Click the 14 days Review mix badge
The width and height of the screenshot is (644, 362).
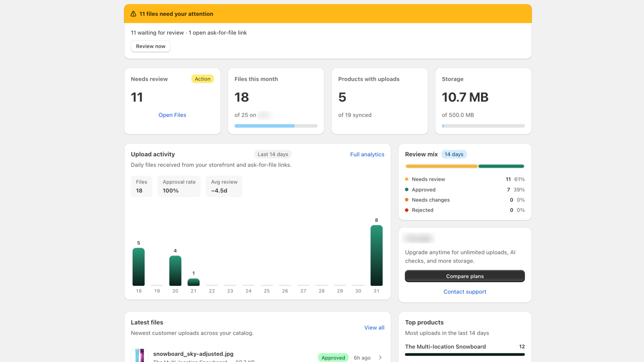pyautogui.click(x=454, y=154)
